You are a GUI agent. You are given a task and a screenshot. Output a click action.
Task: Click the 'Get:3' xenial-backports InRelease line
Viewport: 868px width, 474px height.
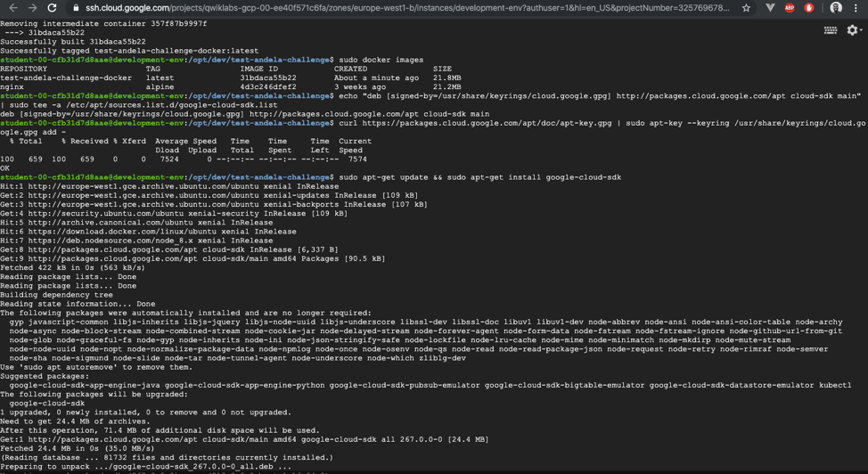click(214, 204)
